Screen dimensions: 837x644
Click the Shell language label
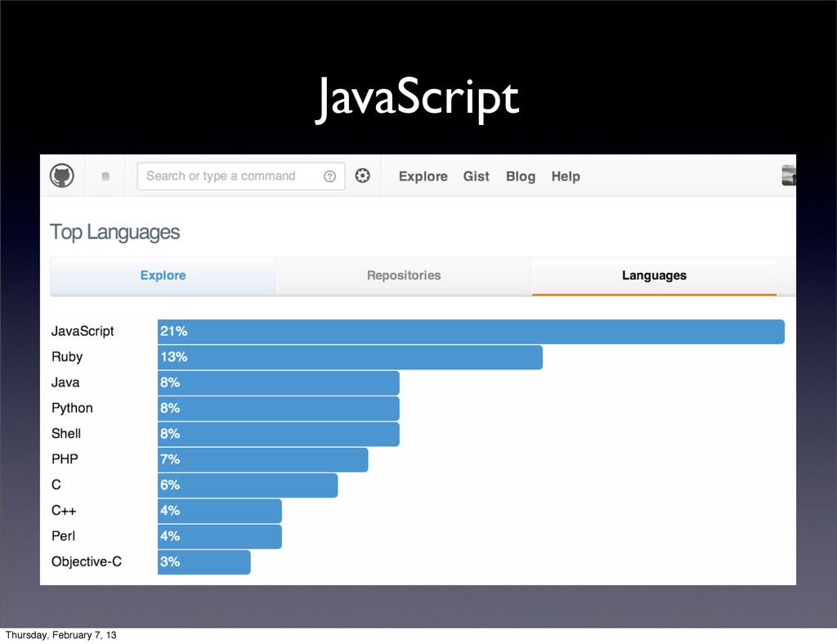pos(66,434)
